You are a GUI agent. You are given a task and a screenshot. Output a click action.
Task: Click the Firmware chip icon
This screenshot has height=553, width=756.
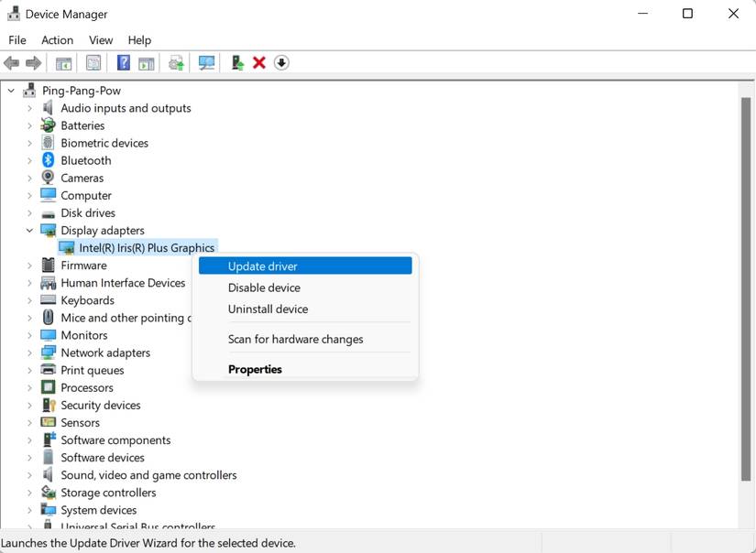point(49,265)
